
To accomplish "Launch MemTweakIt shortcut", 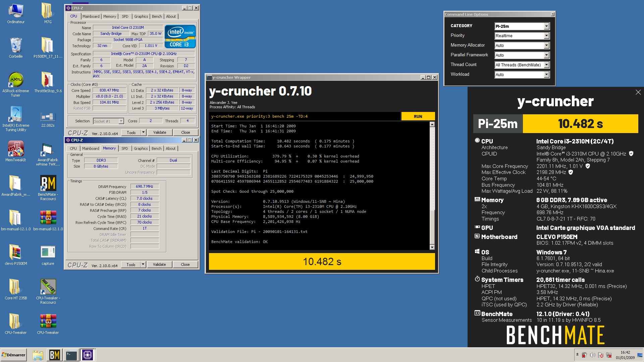I will pyautogui.click(x=16, y=151).
